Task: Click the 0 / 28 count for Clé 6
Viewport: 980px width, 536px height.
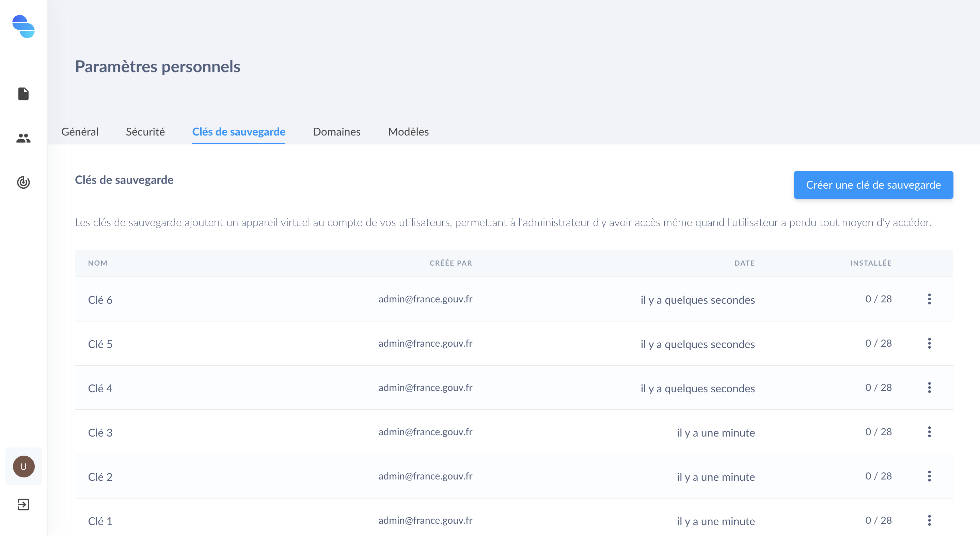Action: [x=879, y=299]
